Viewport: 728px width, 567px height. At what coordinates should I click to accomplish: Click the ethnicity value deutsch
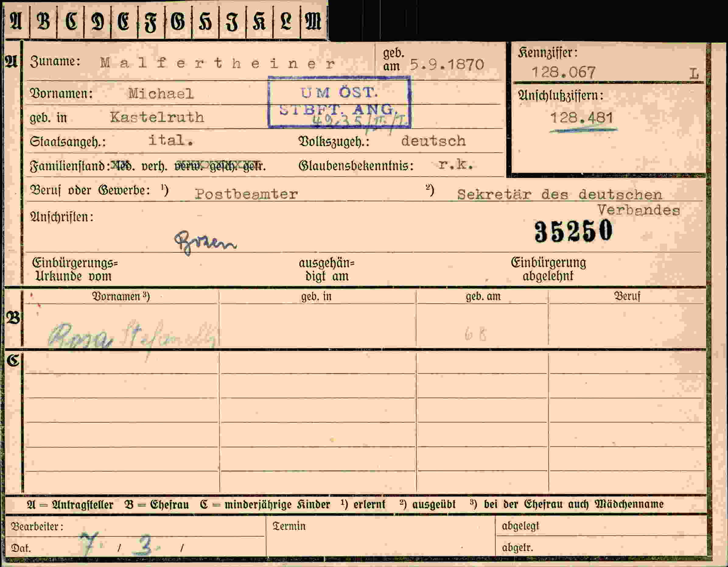(433, 141)
